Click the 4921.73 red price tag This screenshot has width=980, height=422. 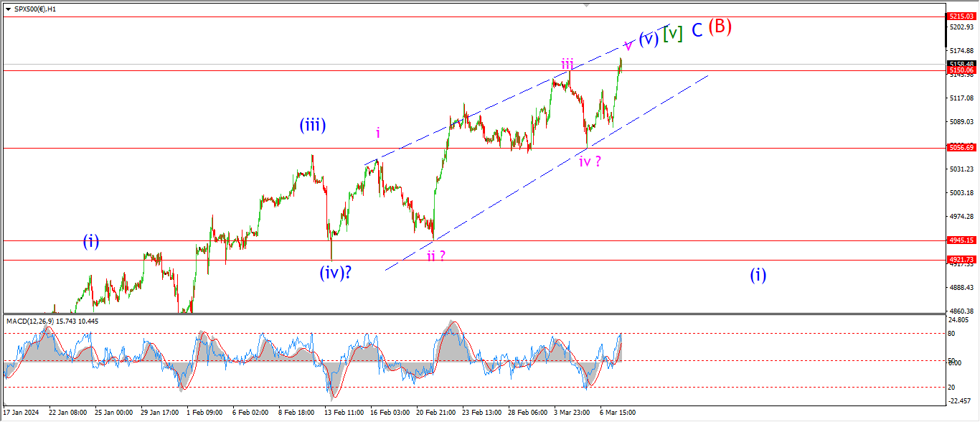(962, 260)
